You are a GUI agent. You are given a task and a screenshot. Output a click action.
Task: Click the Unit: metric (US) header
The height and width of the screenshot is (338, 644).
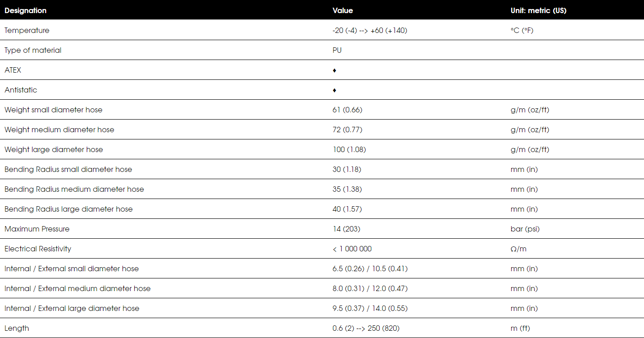538,10
